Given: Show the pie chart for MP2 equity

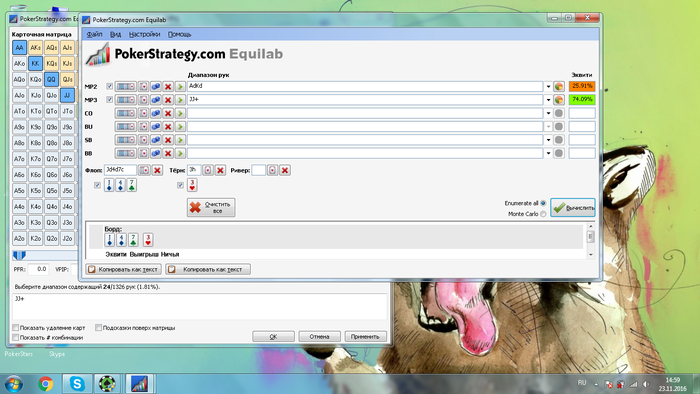Looking at the screenshot, I should click(x=558, y=87).
